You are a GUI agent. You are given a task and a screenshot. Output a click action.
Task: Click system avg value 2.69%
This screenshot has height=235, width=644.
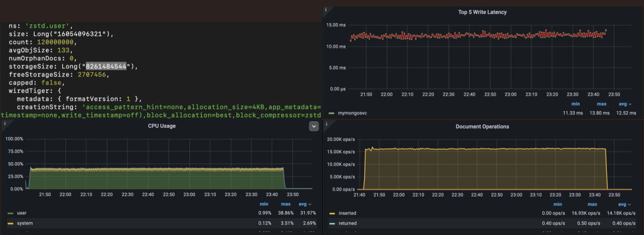(309, 223)
